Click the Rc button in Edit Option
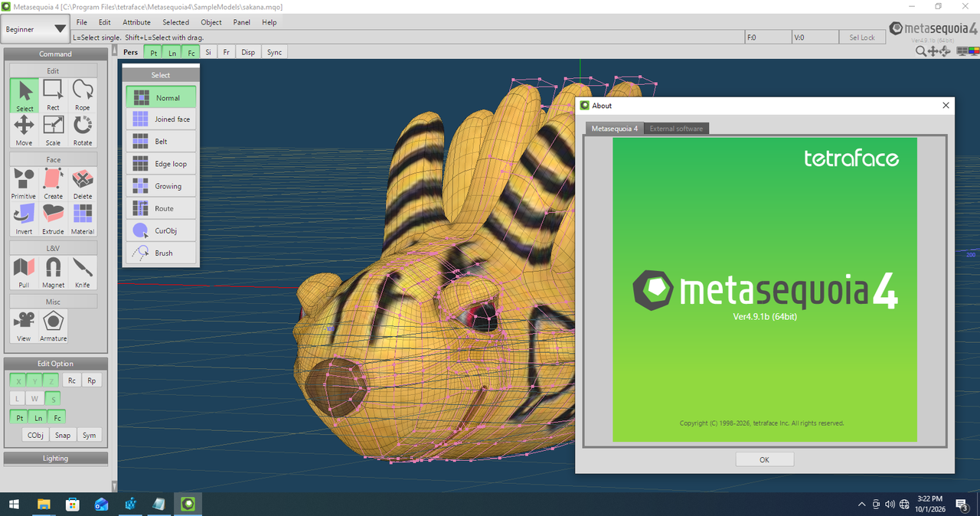Screen dimensions: 980x516 click(x=71, y=380)
